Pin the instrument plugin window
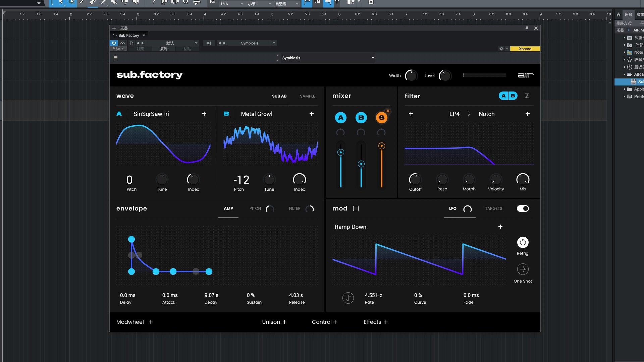Image resolution: width=644 pixels, height=362 pixels. [x=527, y=28]
